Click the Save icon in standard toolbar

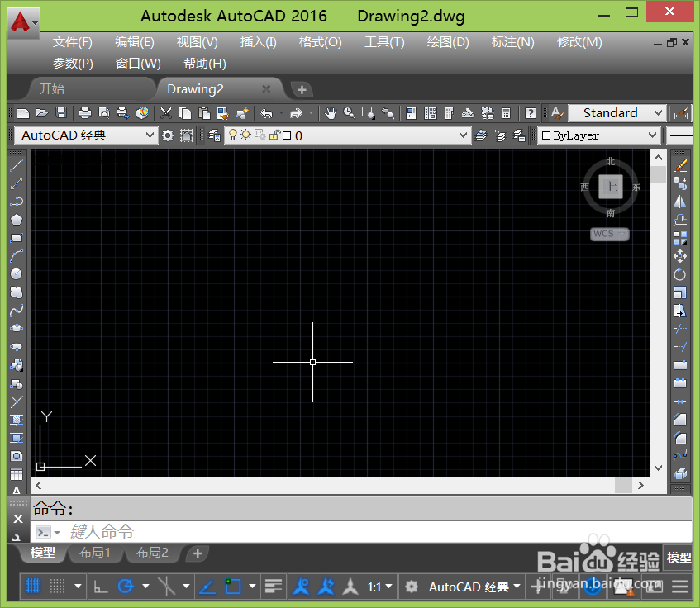click(x=61, y=113)
